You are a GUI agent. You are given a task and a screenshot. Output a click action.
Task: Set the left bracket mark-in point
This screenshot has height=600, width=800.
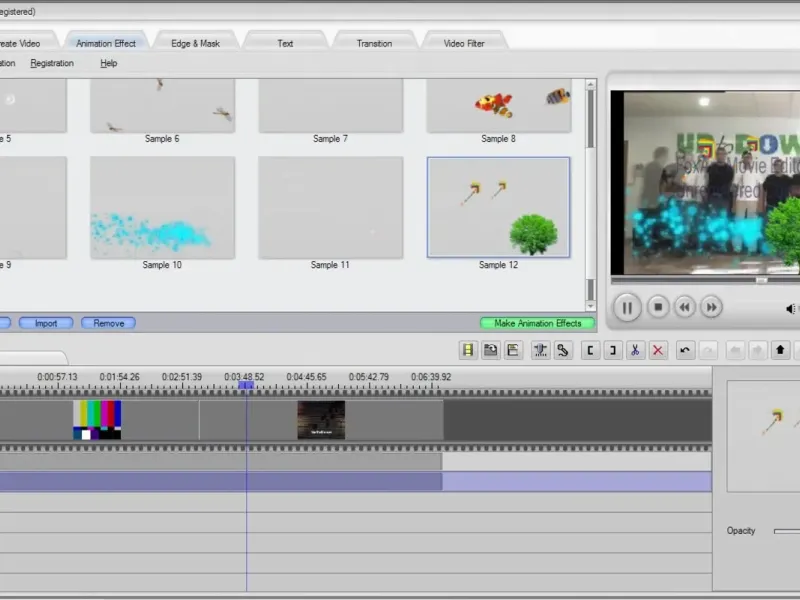(x=590, y=350)
